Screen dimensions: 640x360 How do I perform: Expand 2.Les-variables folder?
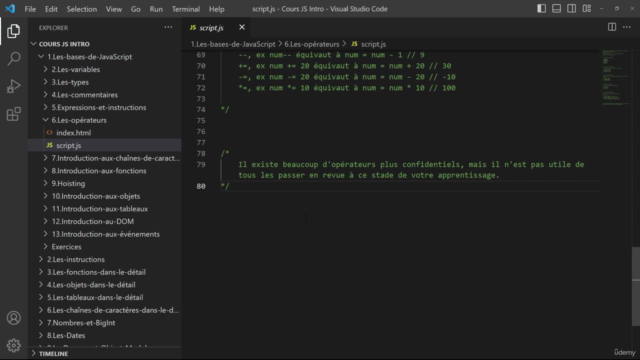pos(105,69)
